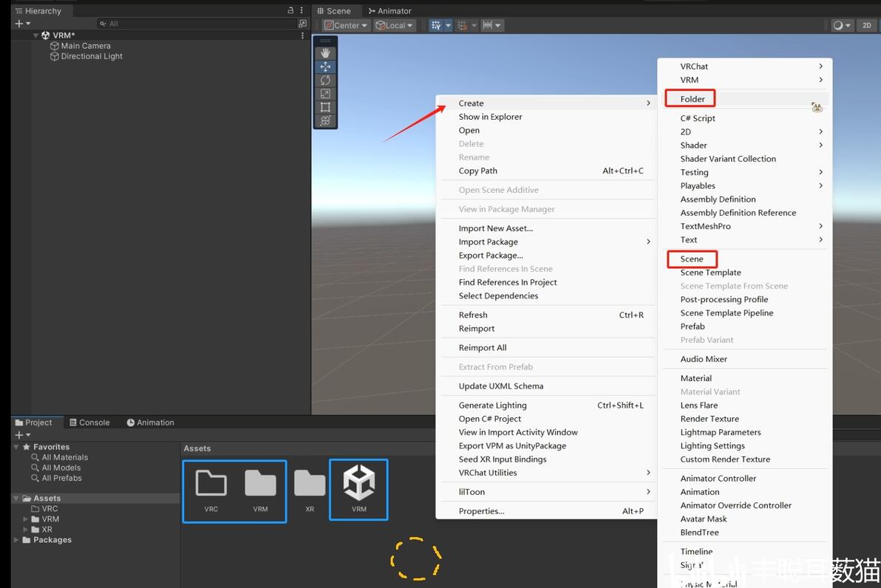881x588 pixels.
Task: Collapse the Favorites group
Action: (16, 447)
